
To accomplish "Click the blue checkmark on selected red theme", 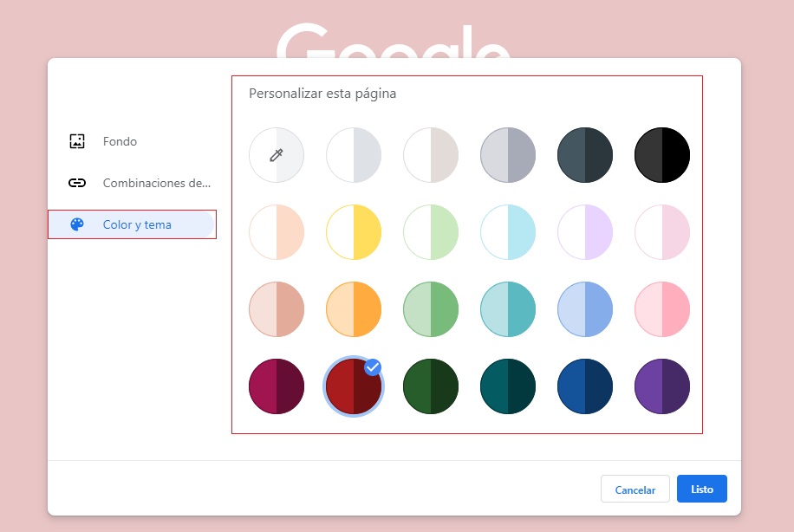I will (x=373, y=367).
